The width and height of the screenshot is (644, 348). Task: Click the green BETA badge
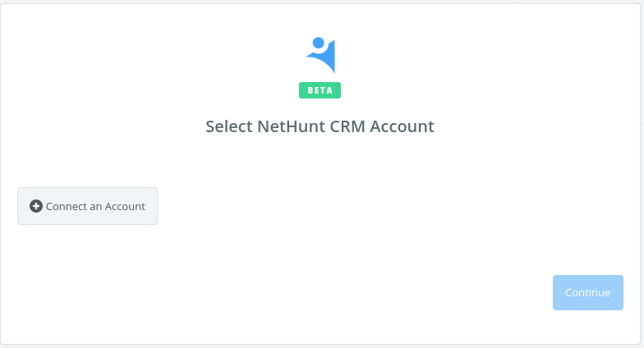click(x=320, y=90)
